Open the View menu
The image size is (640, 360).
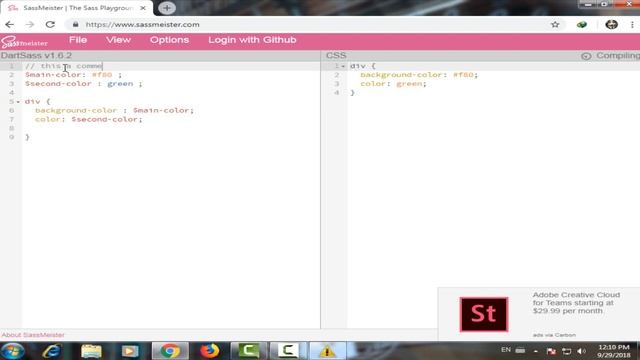coord(118,40)
